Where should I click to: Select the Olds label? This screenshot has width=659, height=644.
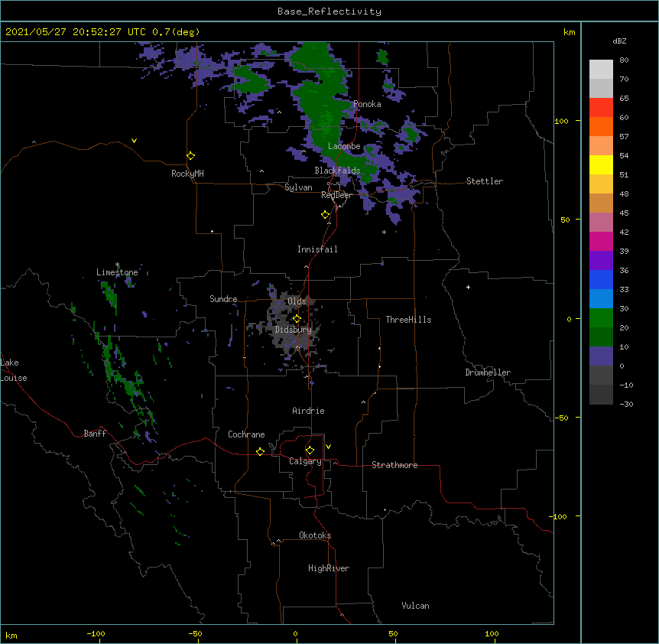pos(297,301)
